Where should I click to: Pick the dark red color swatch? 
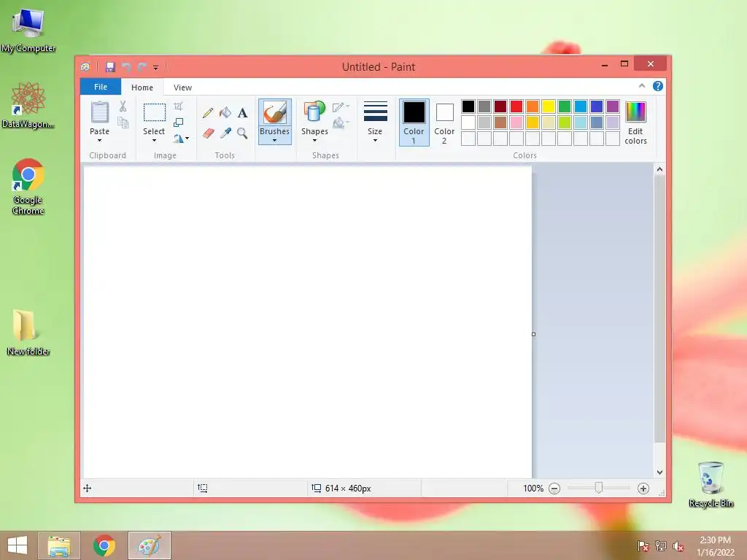click(500, 106)
